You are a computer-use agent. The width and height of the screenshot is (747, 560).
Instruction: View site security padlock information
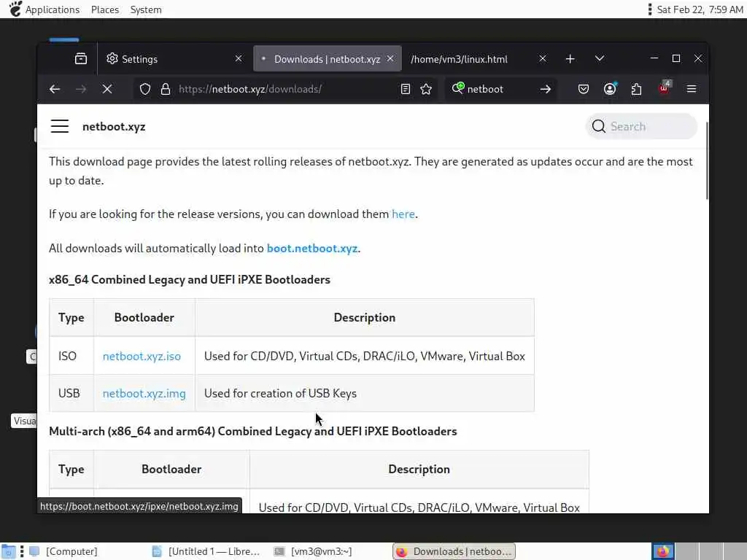pyautogui.click(x=166, y=89)
